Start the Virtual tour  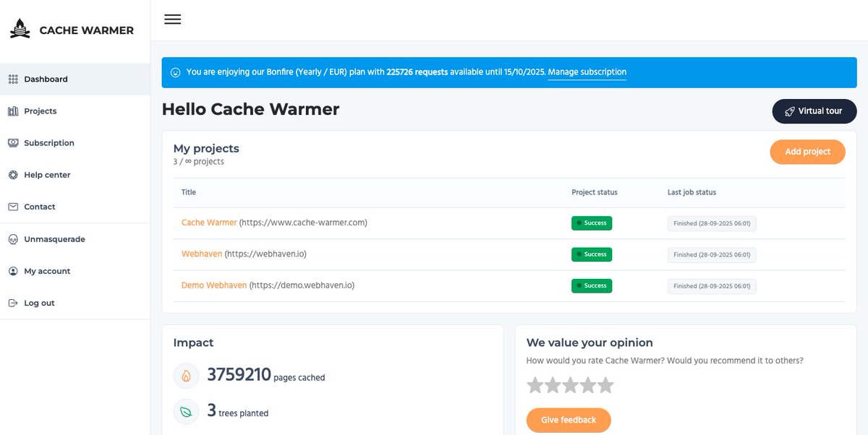click(x=814, y=111)
